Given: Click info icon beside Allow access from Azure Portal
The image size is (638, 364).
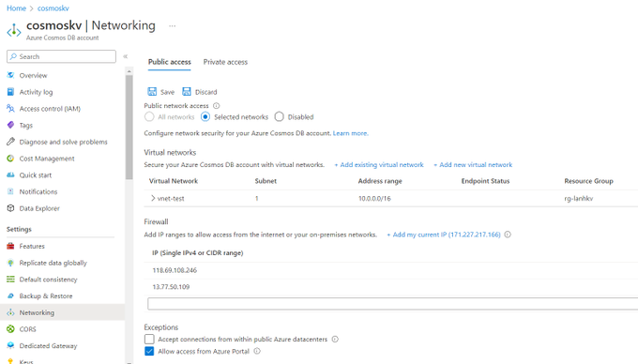Looking at the screenshot, I should click(257, 351).
